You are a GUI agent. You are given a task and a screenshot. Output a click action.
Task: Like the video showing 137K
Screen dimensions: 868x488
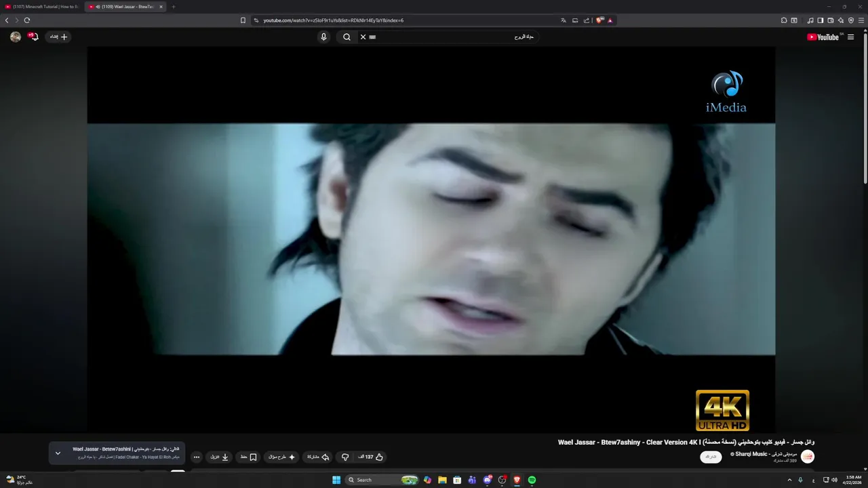pos(371,457)
